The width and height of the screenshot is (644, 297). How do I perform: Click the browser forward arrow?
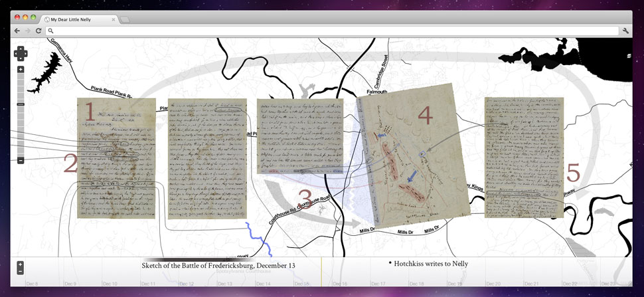(27, 31)
